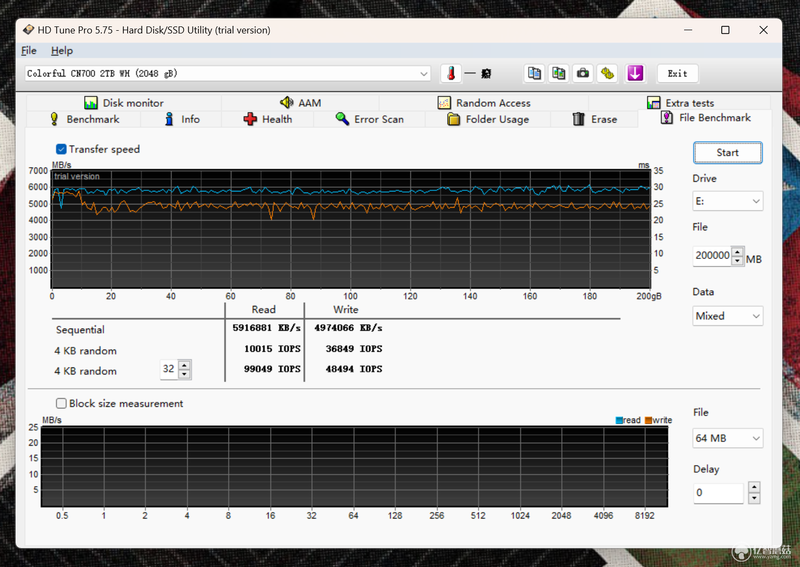Click the 48494 IOPS write value

[354, 368]
